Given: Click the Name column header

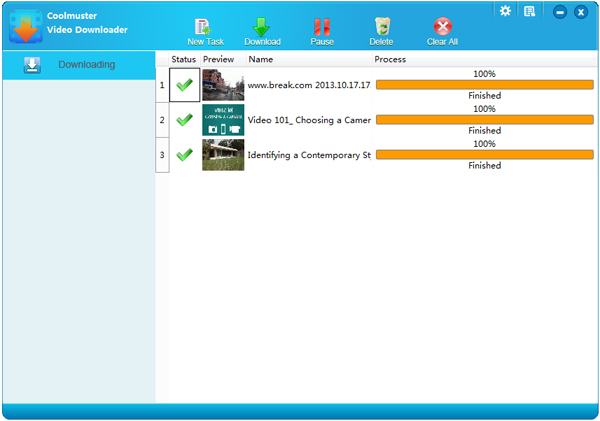Looking at the screenshot, I should click(261, 60).
